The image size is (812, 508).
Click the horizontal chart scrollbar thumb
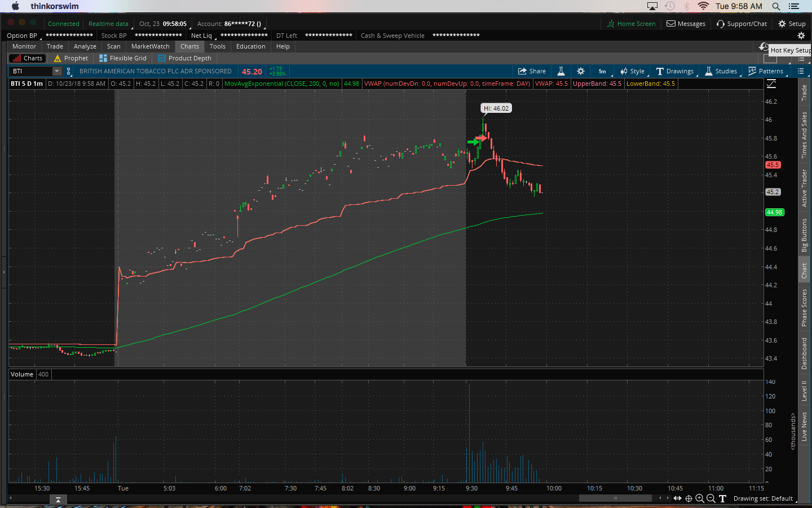(615, 498)
